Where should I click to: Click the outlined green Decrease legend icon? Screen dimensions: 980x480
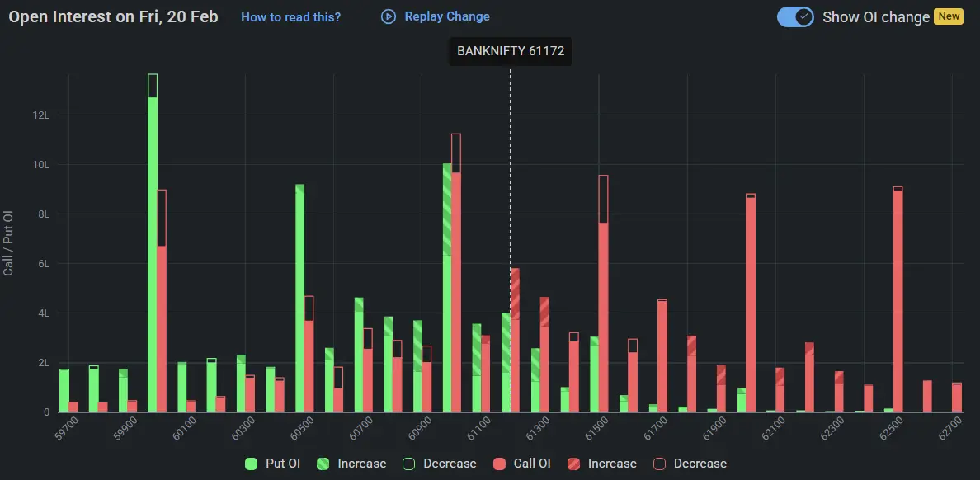tap(410, 464)
